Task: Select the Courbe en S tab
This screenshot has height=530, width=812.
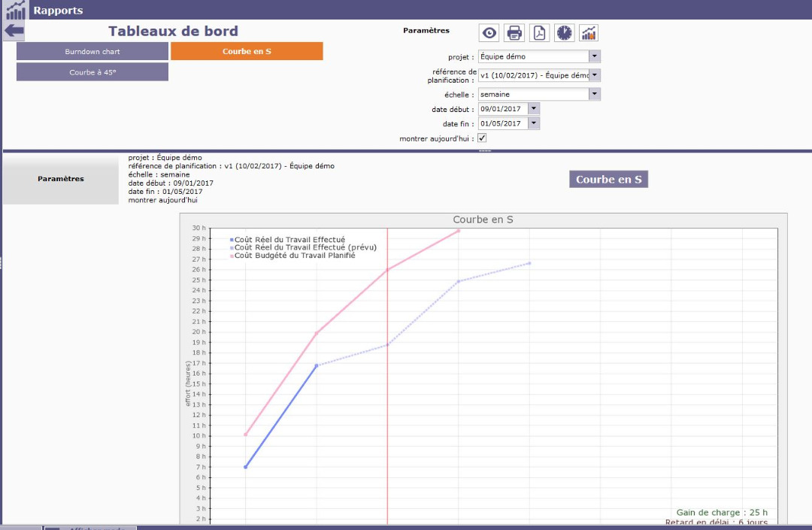Action: (247, 51)
